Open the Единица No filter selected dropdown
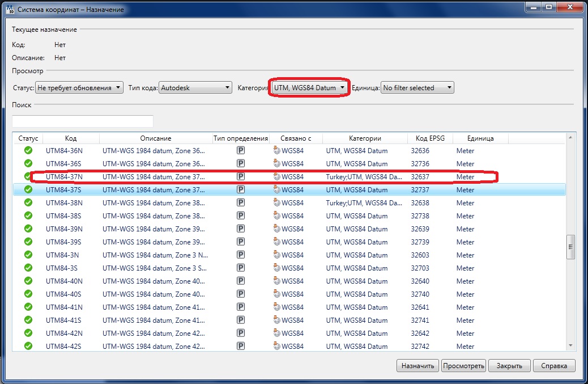Viewport: 588px width, 384px height. [x=417, y=88]
